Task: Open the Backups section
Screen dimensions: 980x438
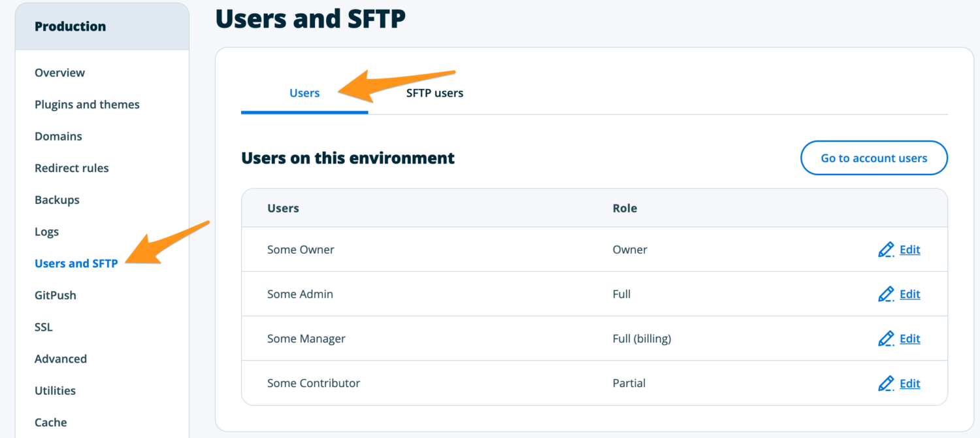Action: [57, 199]
